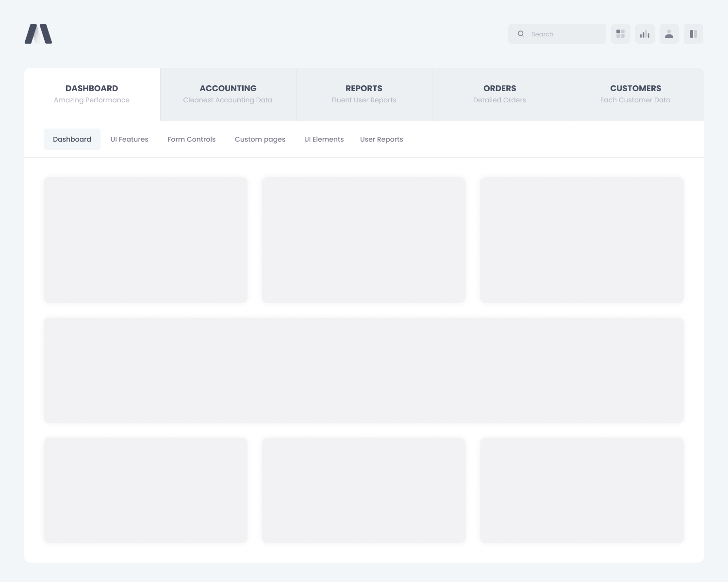The height and width of the screenshot is (582, 728).
Task: Click the grid apps icon in header
Action: point(620,34)
